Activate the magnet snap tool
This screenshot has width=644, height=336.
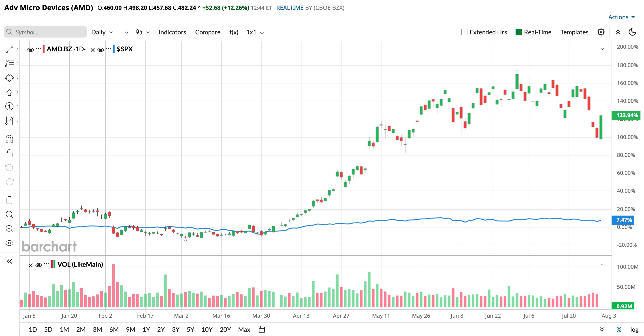pos(9,139)
